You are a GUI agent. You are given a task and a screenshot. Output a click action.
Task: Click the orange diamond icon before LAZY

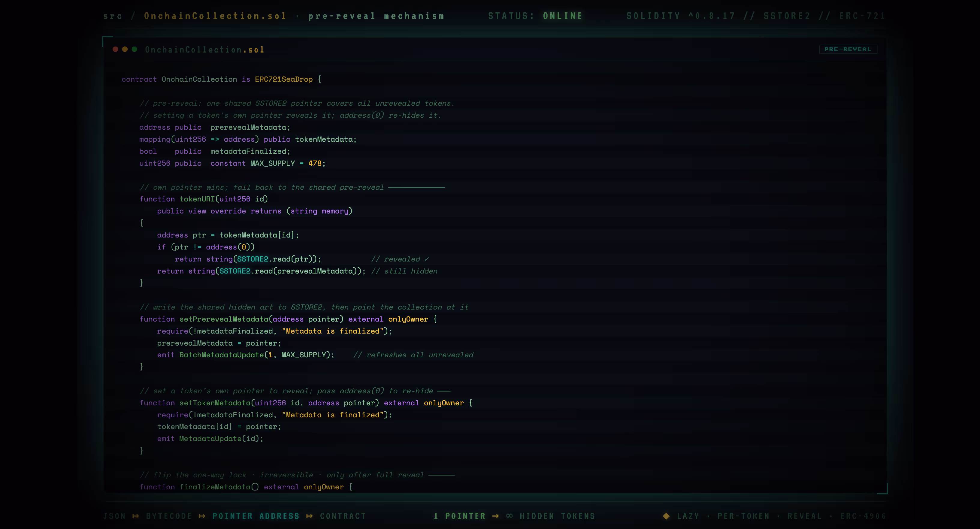(x=666, y=516)
